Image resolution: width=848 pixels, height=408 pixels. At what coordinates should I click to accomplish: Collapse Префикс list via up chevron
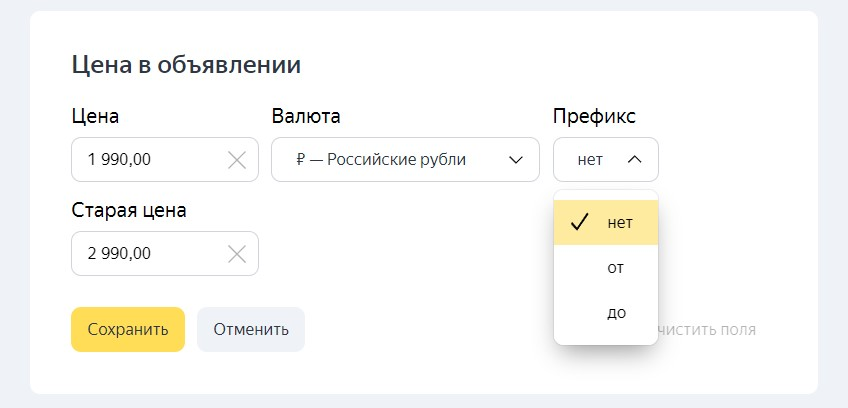[x=634, y=160]
